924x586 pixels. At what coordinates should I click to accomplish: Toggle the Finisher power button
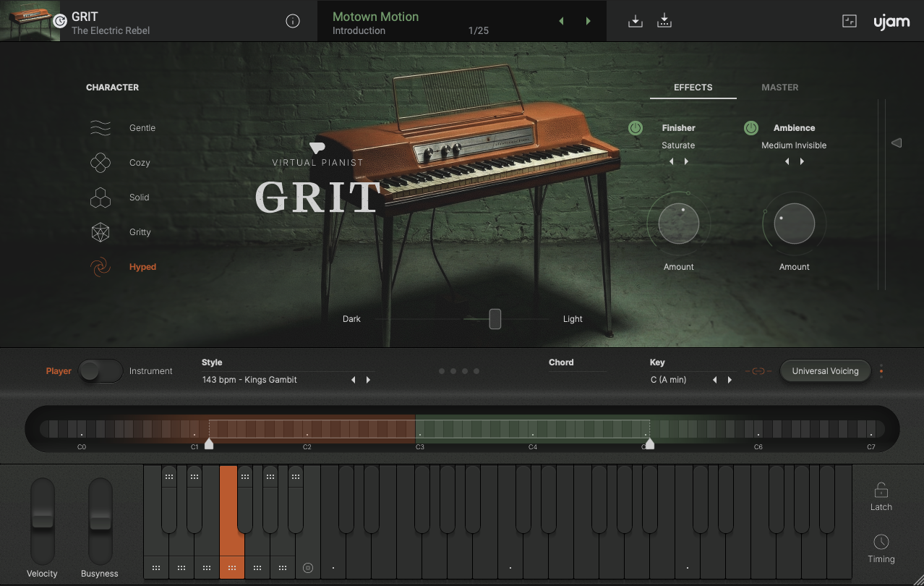tap(636, 128)
